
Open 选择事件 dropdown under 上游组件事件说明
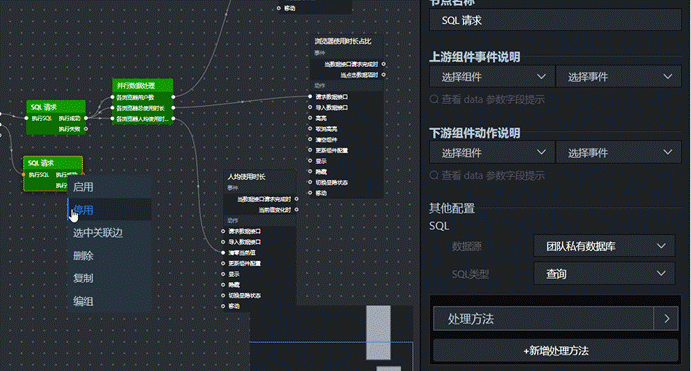click(619, 77)
